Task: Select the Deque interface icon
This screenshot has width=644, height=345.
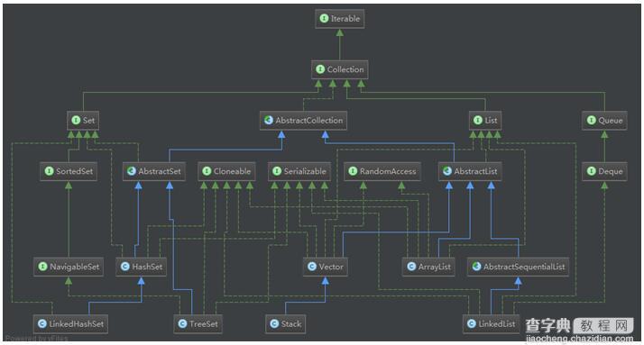Action: pos(591,171)
